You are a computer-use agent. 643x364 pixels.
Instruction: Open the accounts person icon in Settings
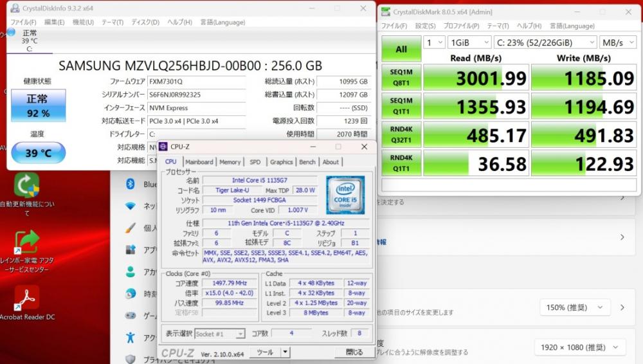click(x=131, y=271)
